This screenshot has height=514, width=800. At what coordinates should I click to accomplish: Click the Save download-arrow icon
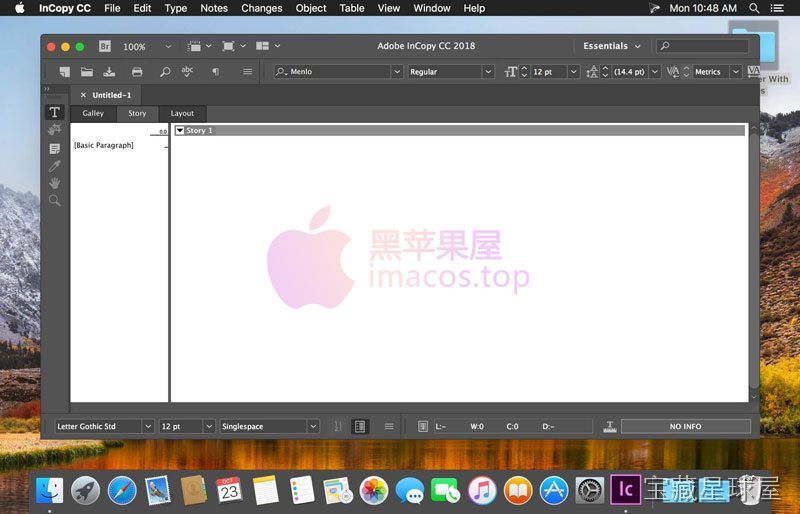109,72
